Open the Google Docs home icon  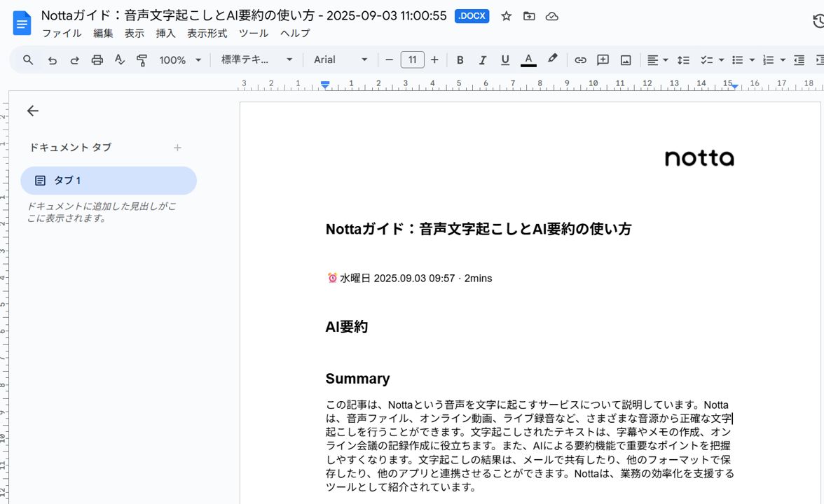(22, 24)
